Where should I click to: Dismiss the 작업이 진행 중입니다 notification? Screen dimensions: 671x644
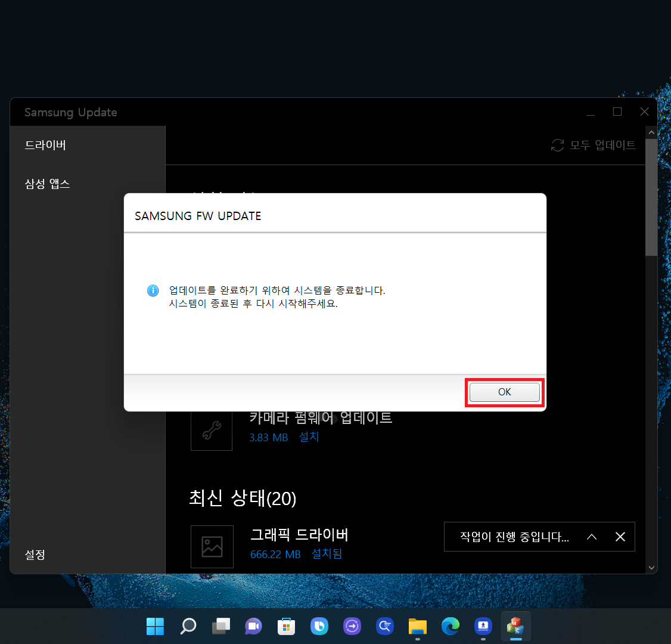click(x=620, y=537)
